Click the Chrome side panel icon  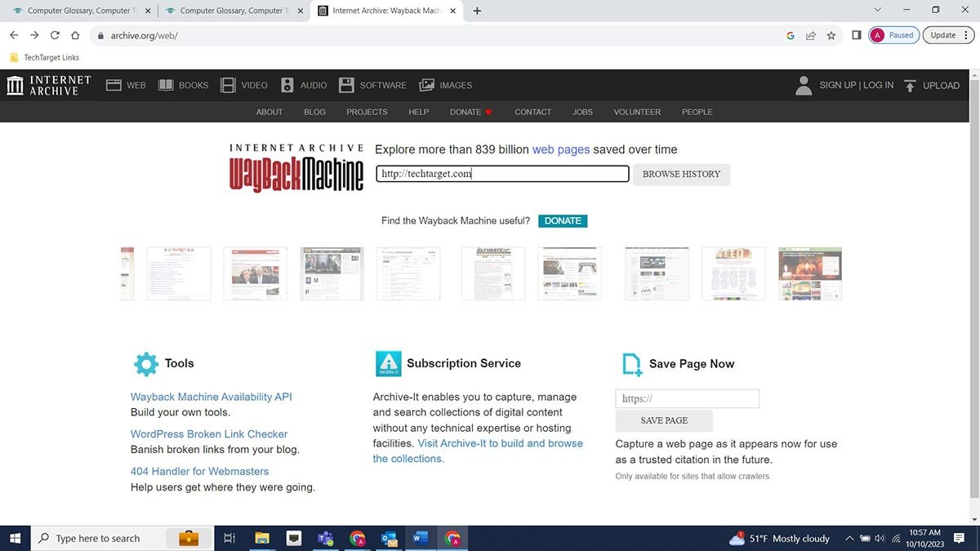856,35
